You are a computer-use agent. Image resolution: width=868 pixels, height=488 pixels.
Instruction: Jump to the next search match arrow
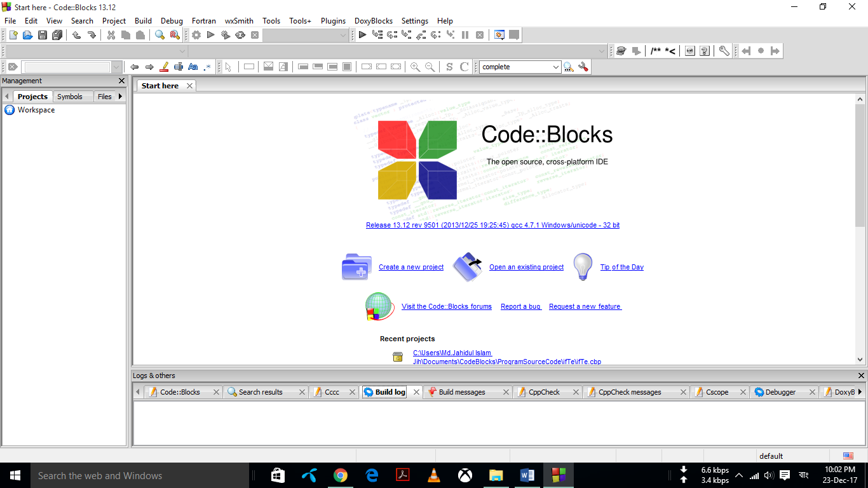point(149,67)
